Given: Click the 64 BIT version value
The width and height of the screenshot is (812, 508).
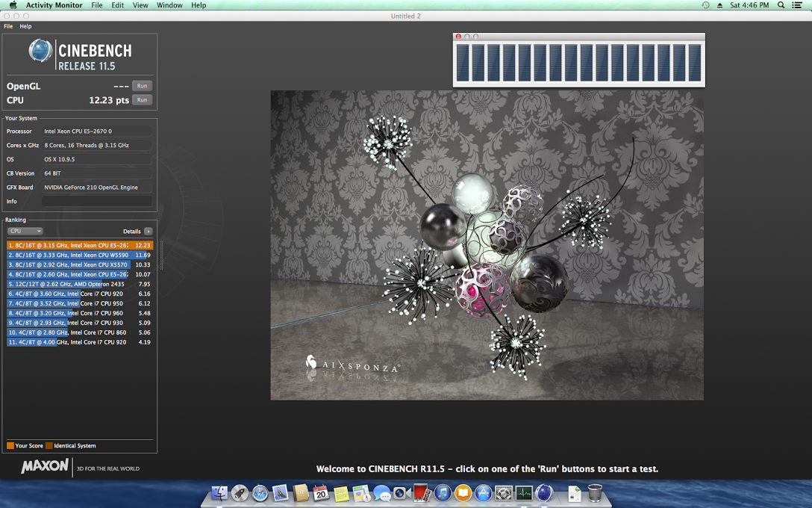Looking at the screenshot, I should point(97,173).
